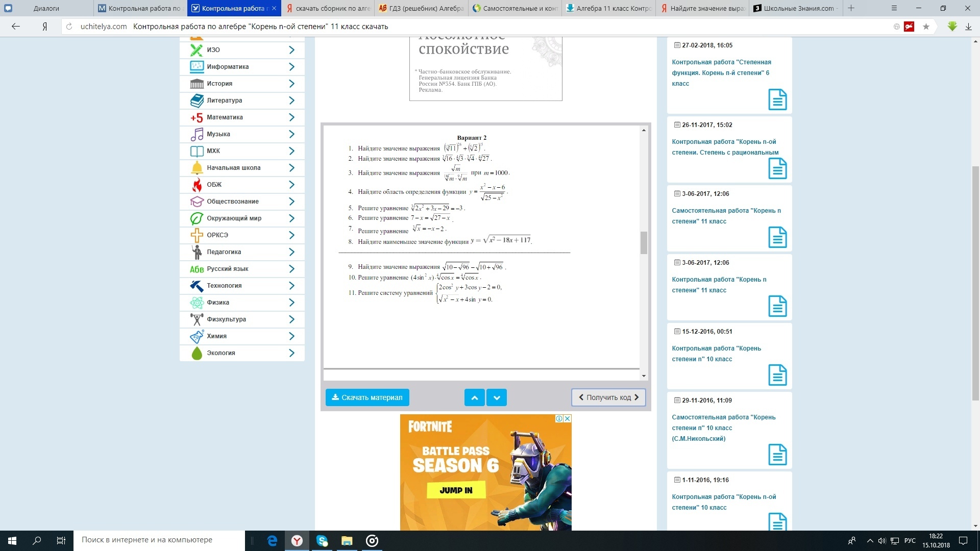Open the downloads arrow in browser toolbar
The width and height of the screenshot is (980, 551).
pyautogui.click(x=968, y=27)
